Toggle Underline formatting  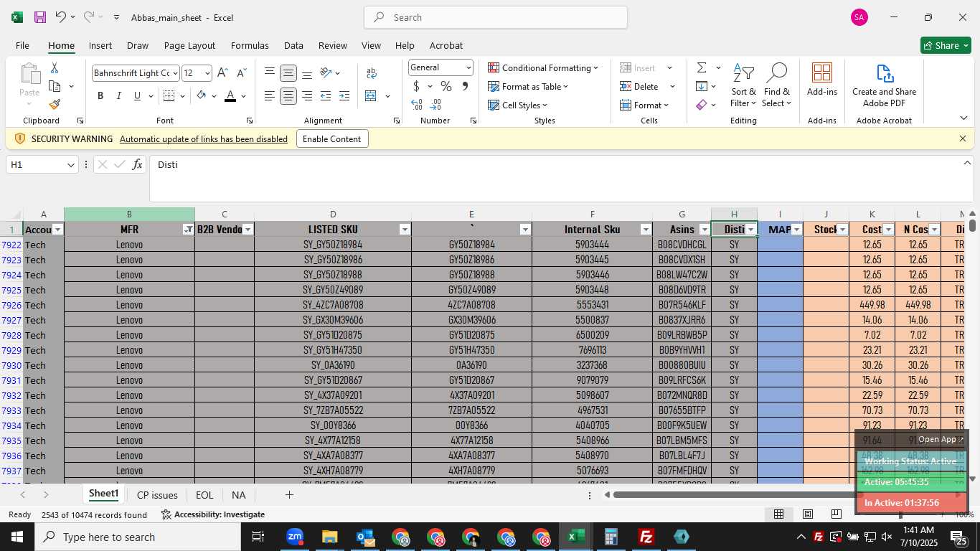pos(137,96)
